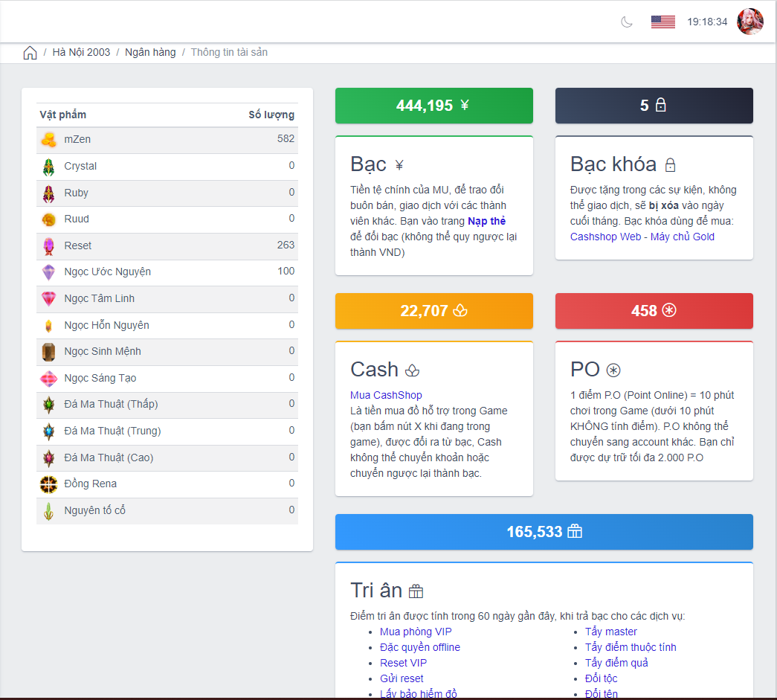Toggle dark mode moon icon
This screenshot has height=700, width=777.
coord(627,22)
